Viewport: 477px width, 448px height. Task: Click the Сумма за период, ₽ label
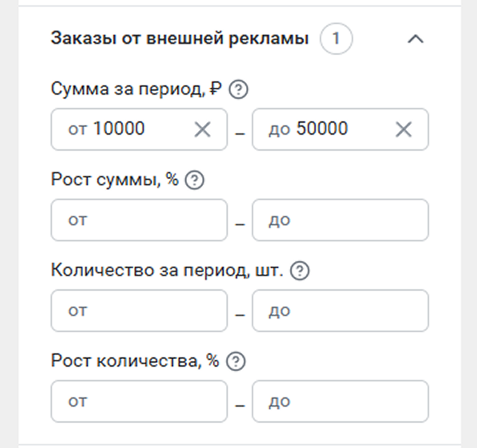(137, 89)
